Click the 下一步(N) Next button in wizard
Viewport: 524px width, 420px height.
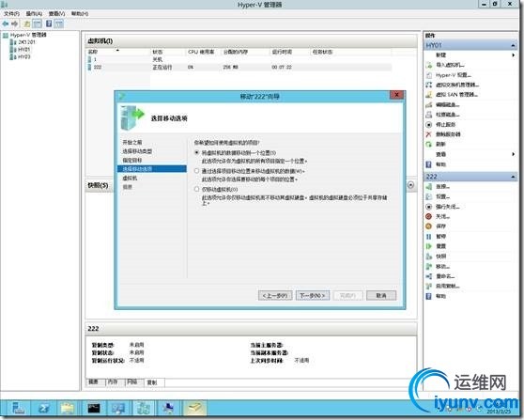coord(313,295)
